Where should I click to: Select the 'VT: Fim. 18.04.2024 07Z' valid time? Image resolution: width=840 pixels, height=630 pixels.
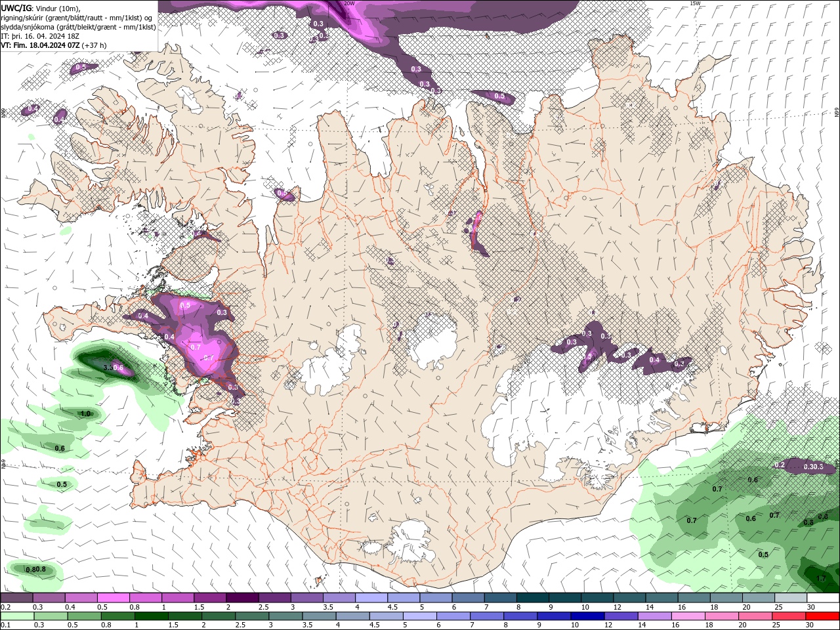click(40, 45)
